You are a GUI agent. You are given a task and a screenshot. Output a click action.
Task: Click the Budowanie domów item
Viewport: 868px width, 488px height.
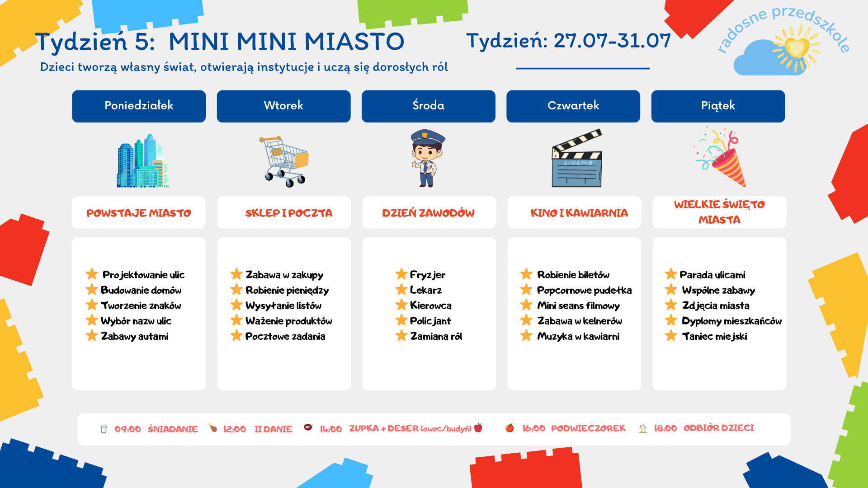[141, 290]
